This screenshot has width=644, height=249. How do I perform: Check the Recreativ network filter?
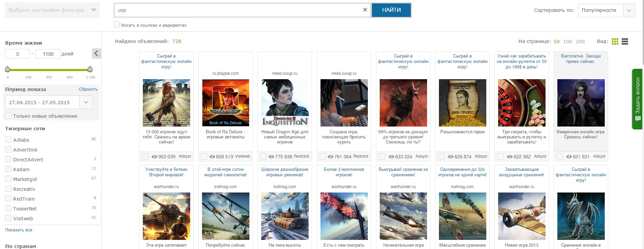pyautogui.click(x=8, y=189)
